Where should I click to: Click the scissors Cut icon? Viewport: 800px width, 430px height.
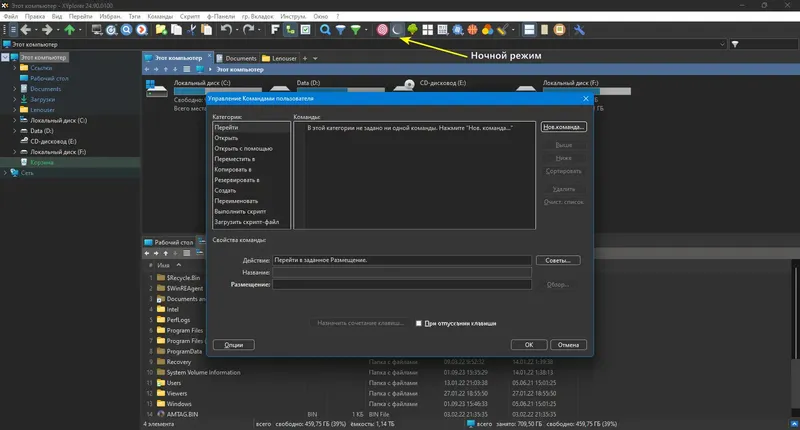click(192, 30)
